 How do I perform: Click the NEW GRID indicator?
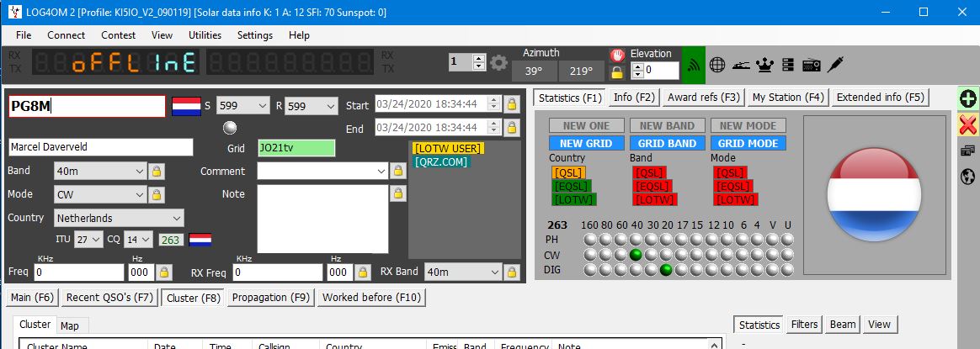tap(586, 144)
